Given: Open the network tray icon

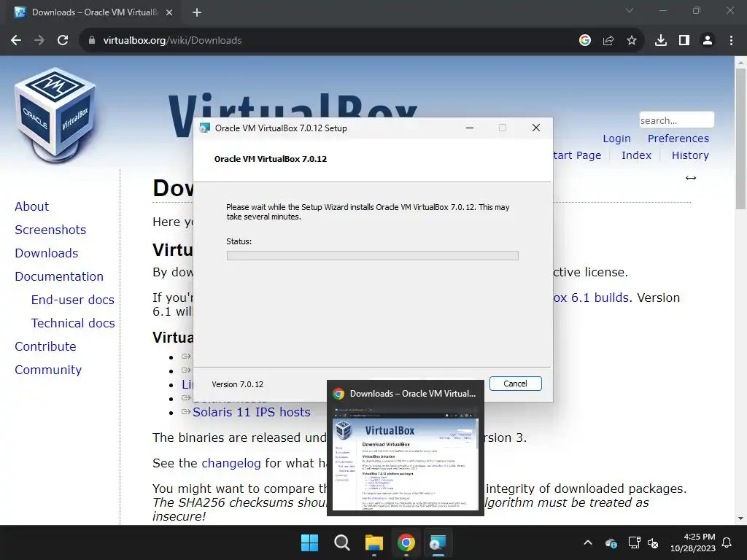Looking at the screenshot, I should (x=634, y=542).
